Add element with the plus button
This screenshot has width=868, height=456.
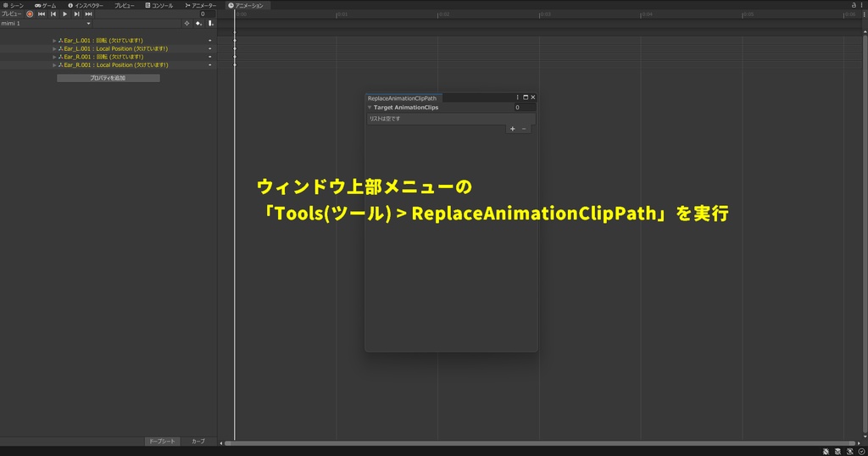pos(513,129)
